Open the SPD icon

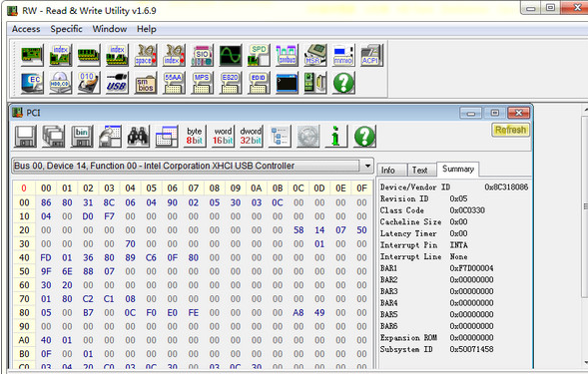coord(259,55)
